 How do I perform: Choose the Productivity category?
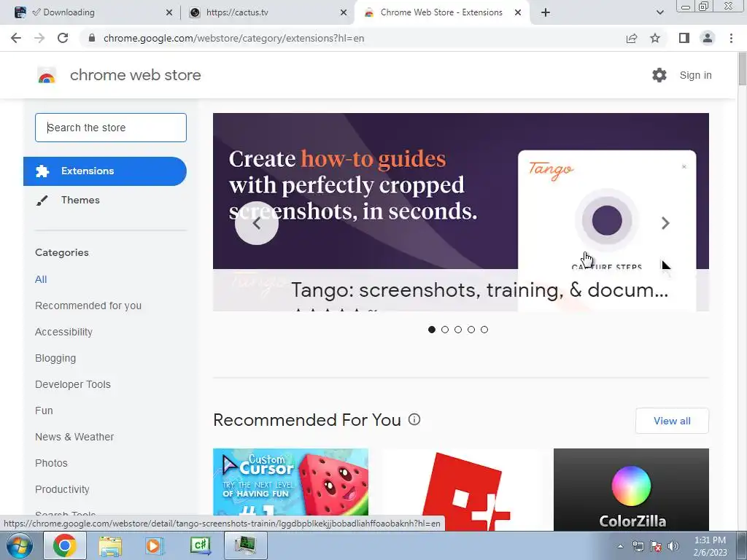(62, 489)
